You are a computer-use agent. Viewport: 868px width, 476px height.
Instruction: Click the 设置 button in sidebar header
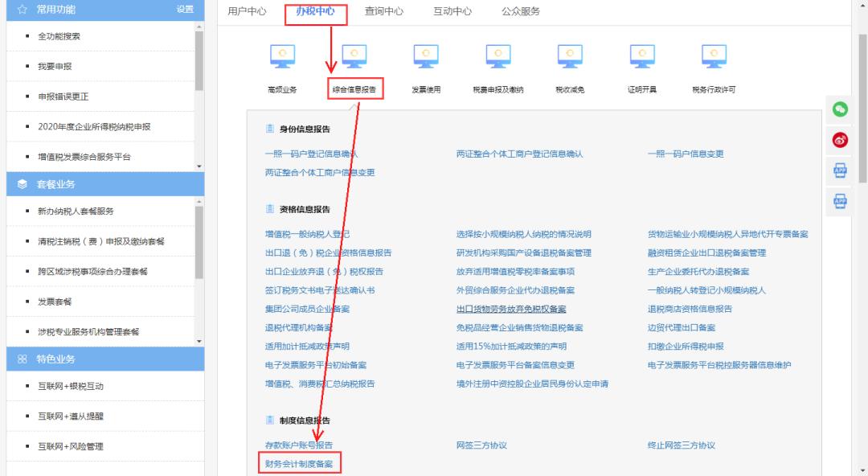point(185,10)
